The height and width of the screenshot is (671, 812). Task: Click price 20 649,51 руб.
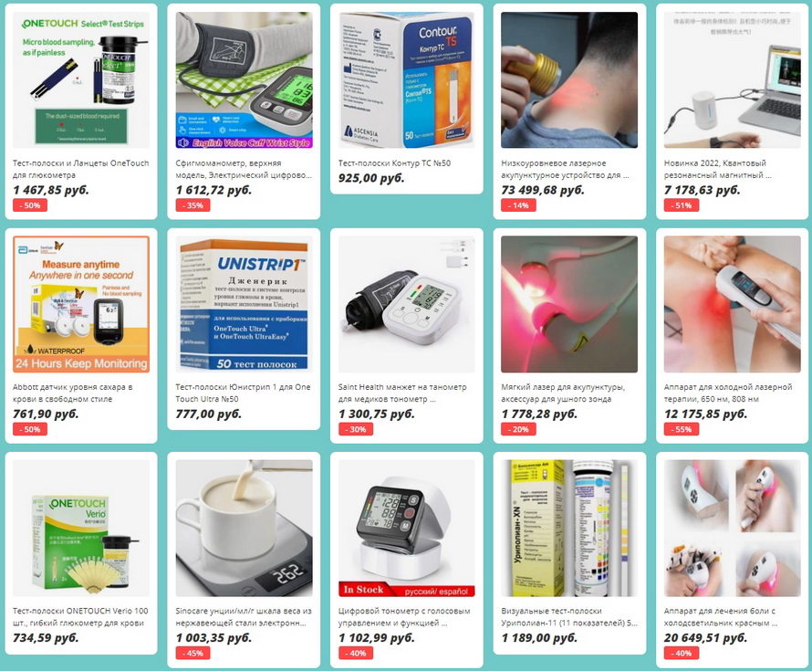click(x=706, y=638)
